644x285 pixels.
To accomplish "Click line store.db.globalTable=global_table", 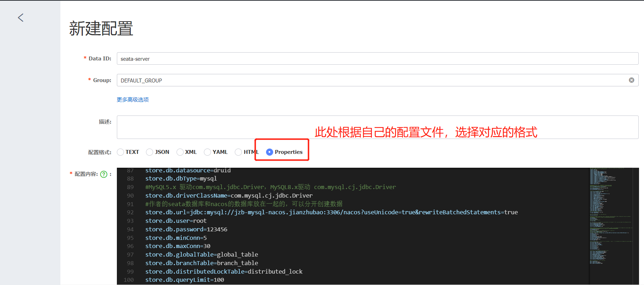I will (x=201, y=254).
